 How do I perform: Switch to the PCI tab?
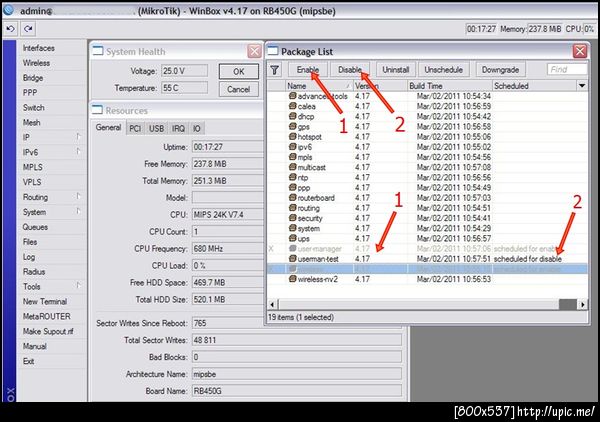coord(135,129)
